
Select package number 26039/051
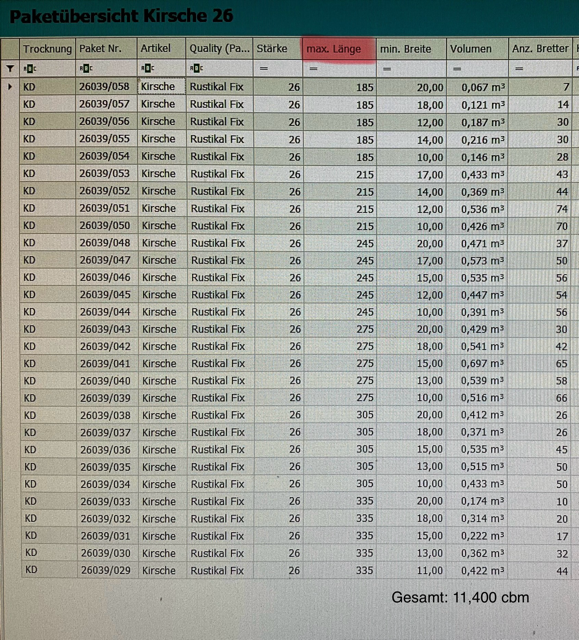[x=104, y=208]
